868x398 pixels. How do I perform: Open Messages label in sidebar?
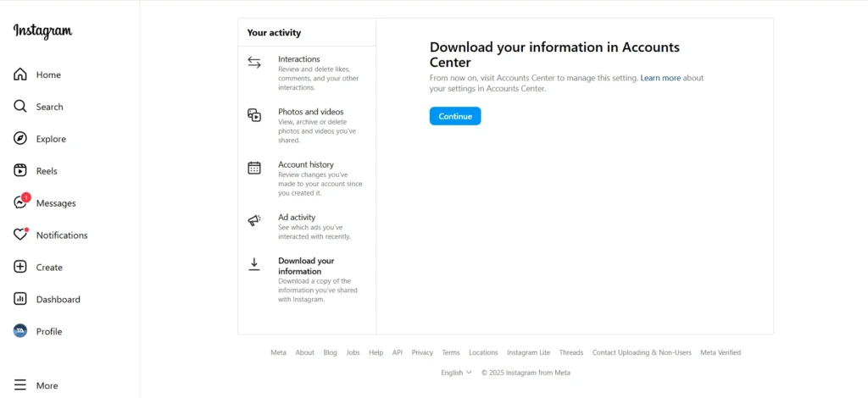coord(56,203)
